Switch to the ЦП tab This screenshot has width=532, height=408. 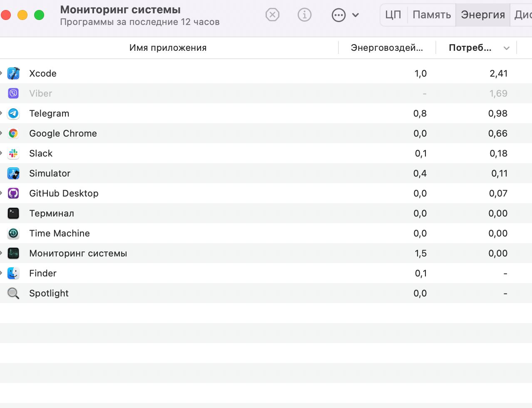[393, 15]
